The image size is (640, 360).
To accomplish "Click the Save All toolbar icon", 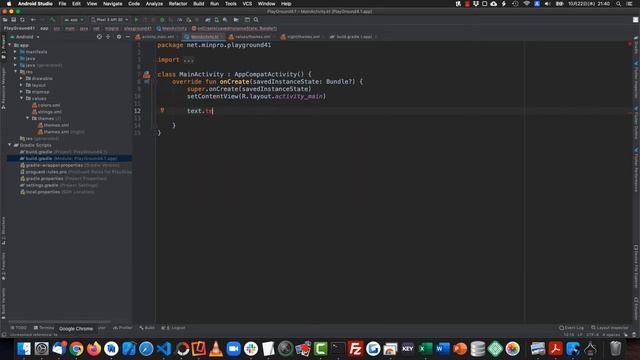I will (13, 20).
